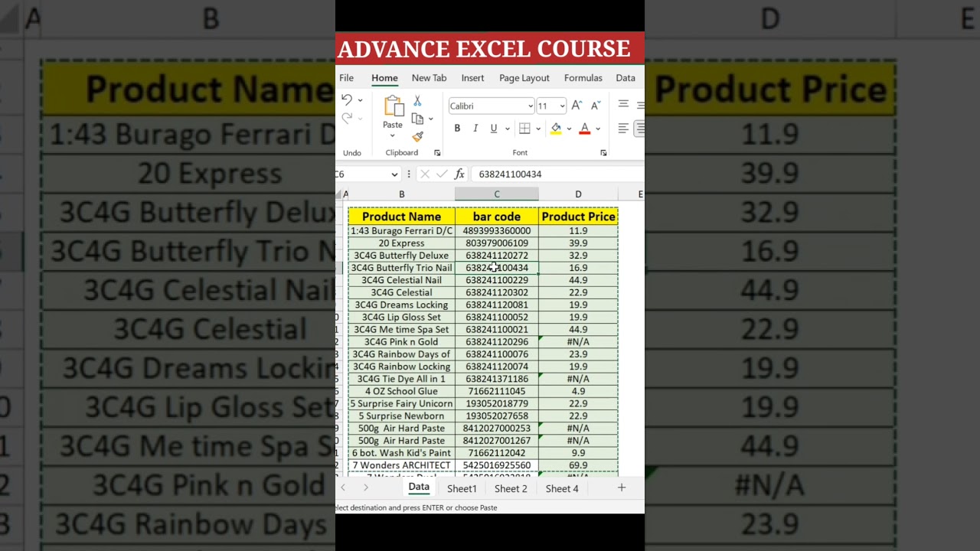Switch to Sheet 4 tab
Image resolution: width=980 pixels, height=551 pixels.
562,488
